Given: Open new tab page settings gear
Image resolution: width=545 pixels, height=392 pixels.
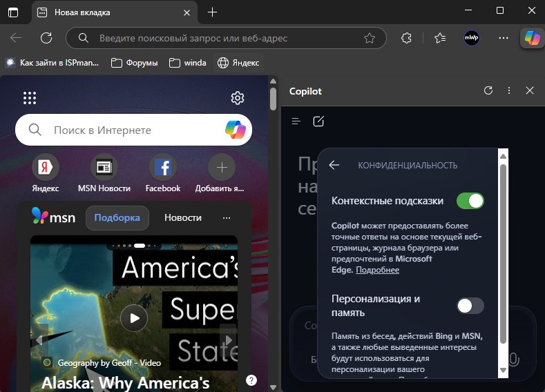Looking at the screenshot, I should click(238, 98).
